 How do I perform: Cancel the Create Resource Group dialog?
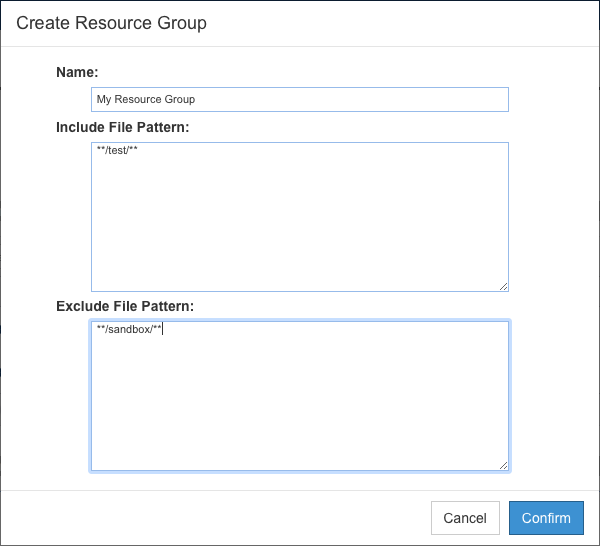pos(465,518)
